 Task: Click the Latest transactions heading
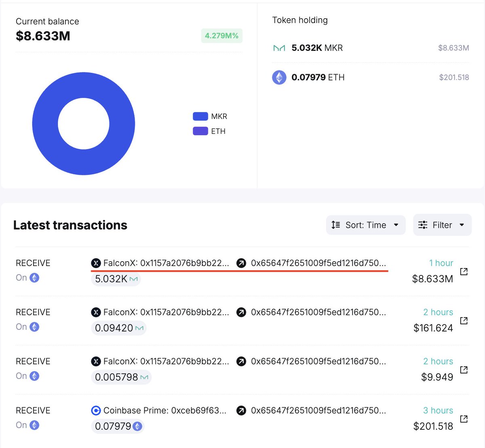coord(70,225)
